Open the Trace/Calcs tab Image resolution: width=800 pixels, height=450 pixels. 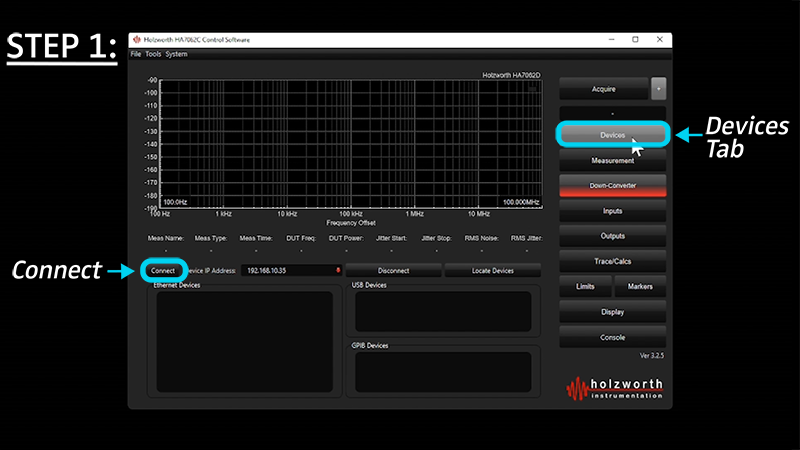[x=612, y=261]
